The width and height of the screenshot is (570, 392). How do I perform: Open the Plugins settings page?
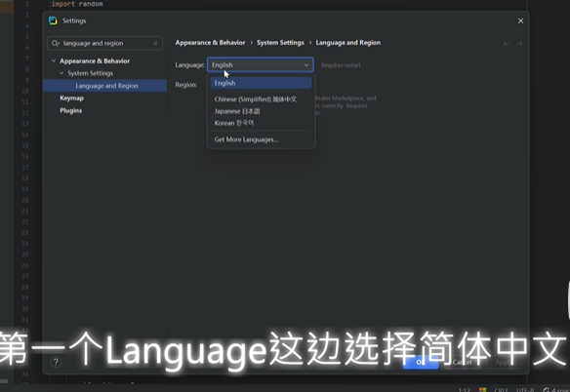tap(71, 110)
